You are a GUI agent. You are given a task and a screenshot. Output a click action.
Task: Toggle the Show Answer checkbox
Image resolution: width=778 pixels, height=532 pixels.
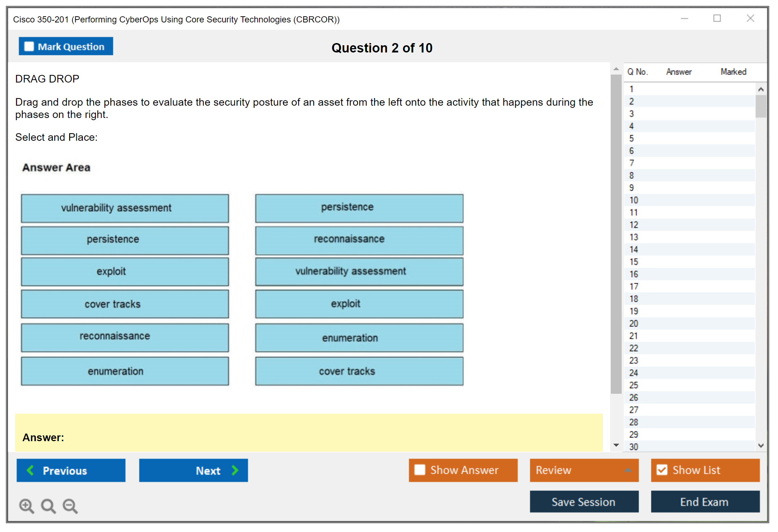coord(420,470)
